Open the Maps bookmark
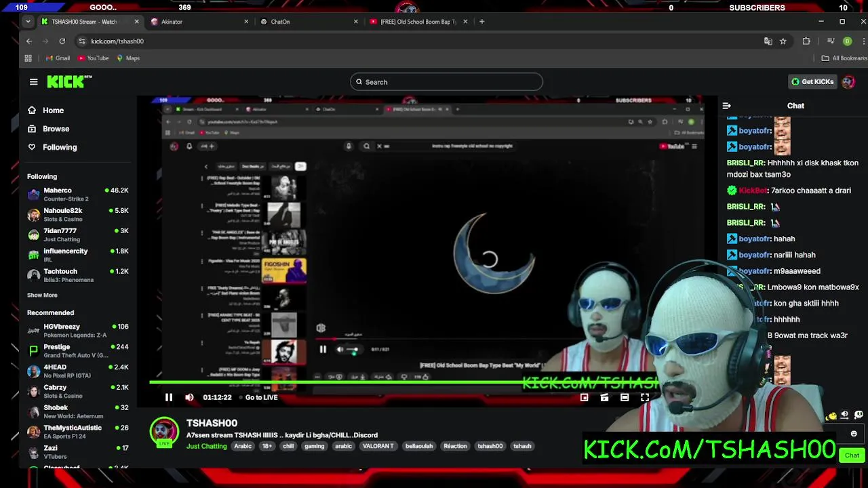868x488 pixels. click(128, 58)
